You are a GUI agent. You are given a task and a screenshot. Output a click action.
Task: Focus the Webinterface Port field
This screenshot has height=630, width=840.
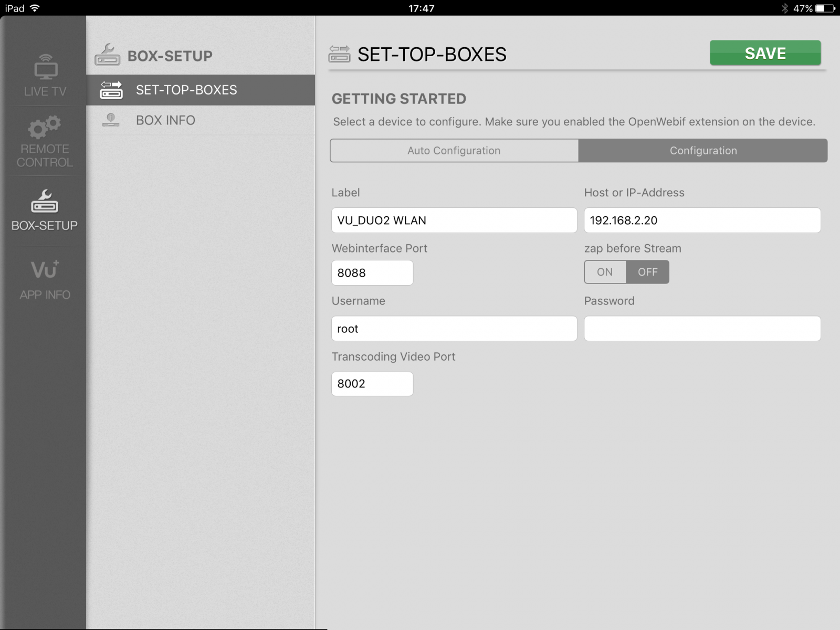372,273
